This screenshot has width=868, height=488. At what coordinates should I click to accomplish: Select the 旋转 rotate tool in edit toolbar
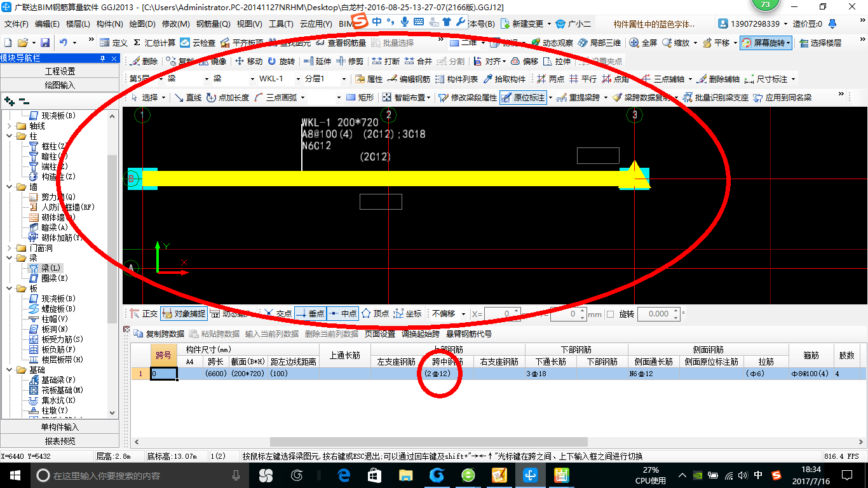[x=281, y=62]
